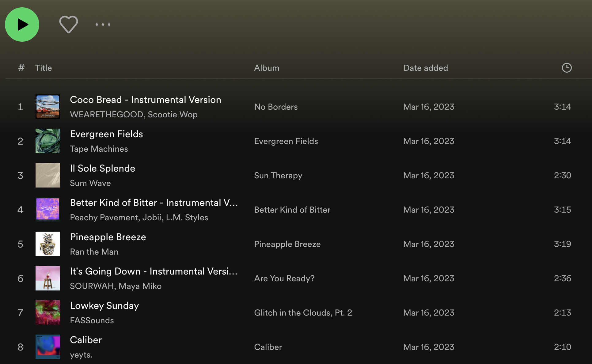Open the Tape Machines artist link

99,149
